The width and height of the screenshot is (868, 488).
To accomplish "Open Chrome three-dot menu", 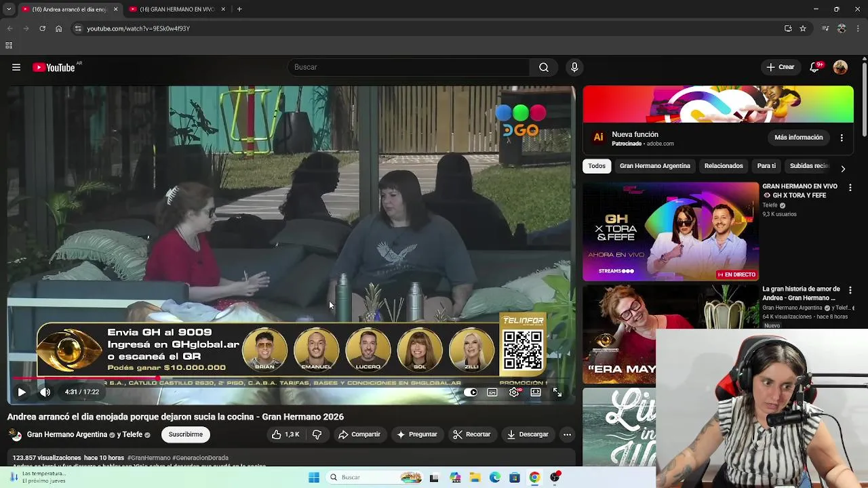I will pyautogui.click(x=859, y=28).
